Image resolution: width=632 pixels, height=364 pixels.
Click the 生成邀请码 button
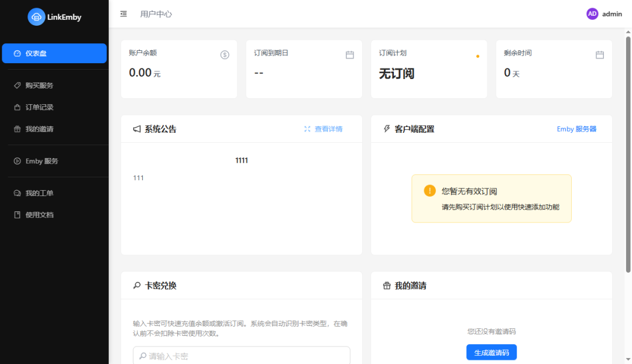pos(491,352)
